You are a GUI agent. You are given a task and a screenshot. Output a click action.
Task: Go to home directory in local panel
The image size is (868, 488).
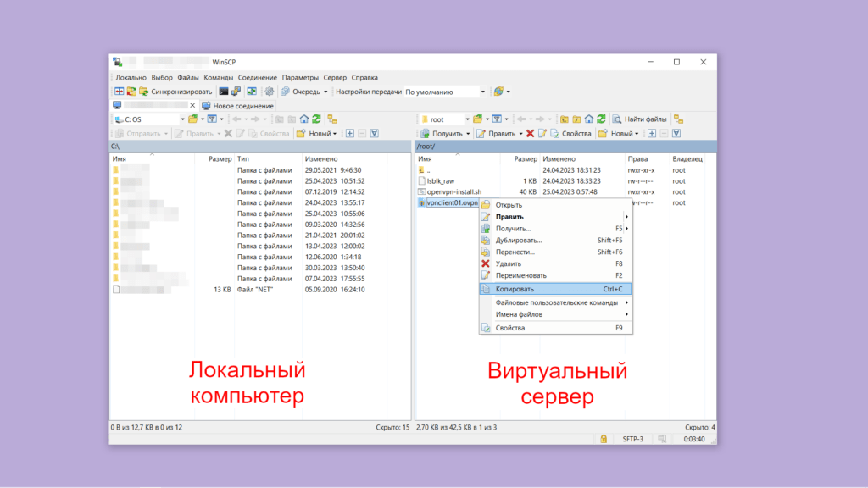(303, 119)
